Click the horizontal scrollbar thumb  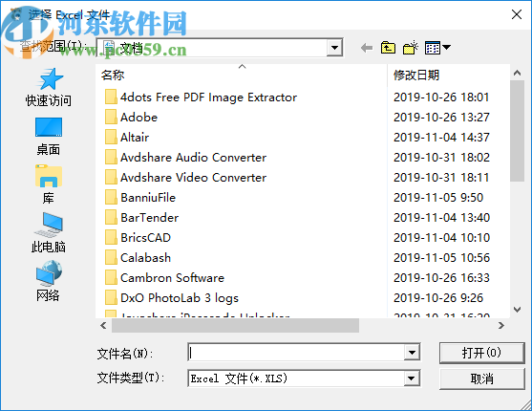(236, 326)
